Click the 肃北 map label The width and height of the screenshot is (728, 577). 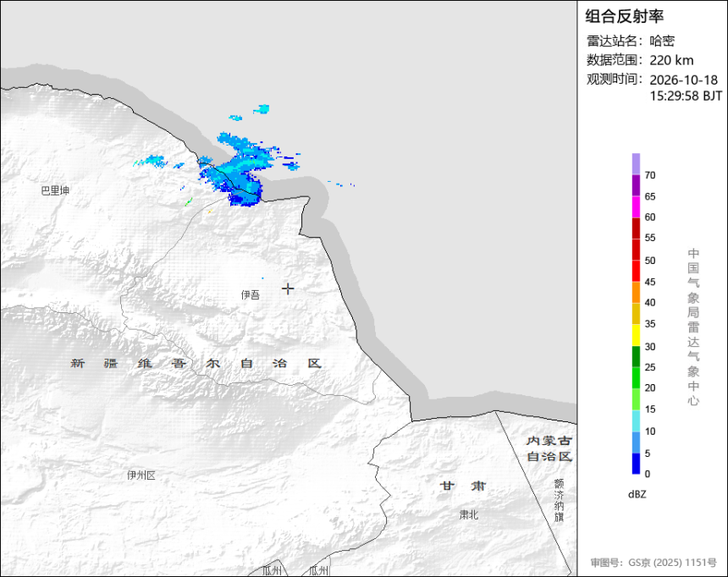[x=468, y=514]
